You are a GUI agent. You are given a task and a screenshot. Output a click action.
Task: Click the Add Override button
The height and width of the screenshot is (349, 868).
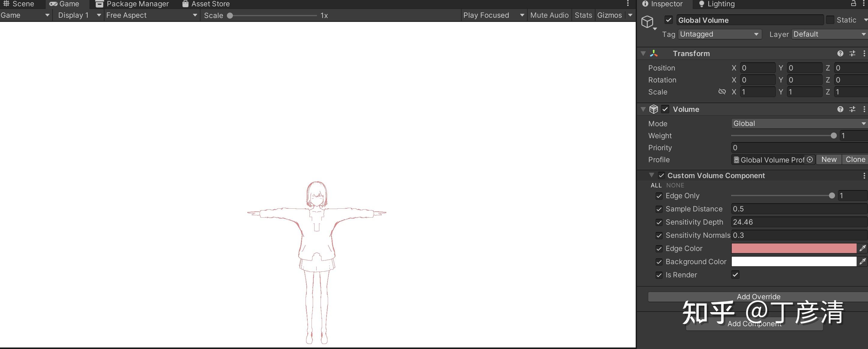point(758,297)
